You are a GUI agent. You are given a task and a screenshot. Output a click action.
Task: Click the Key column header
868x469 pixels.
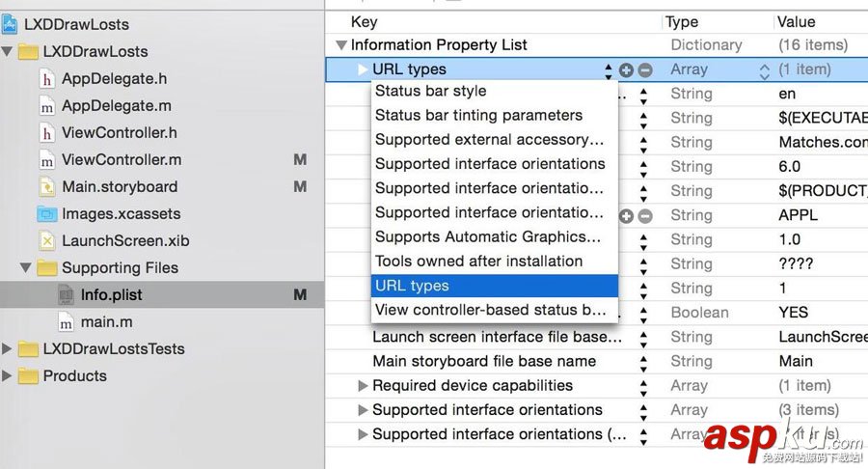coord(365,21)
